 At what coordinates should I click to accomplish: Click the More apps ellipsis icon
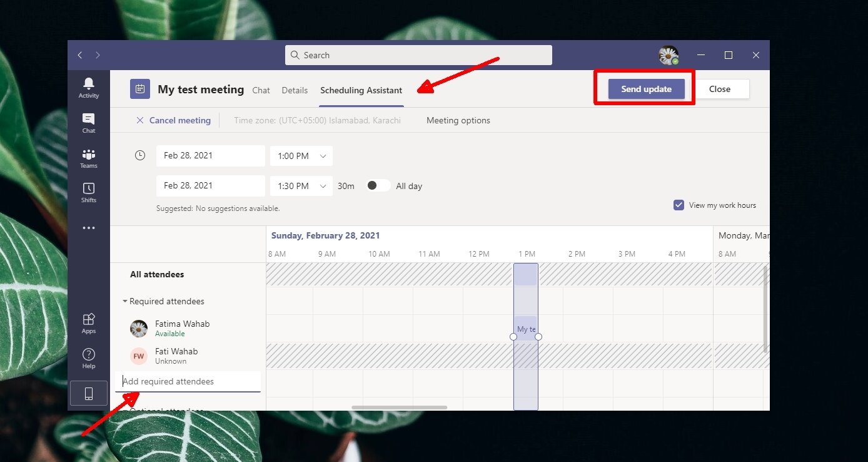click(88, 228)
